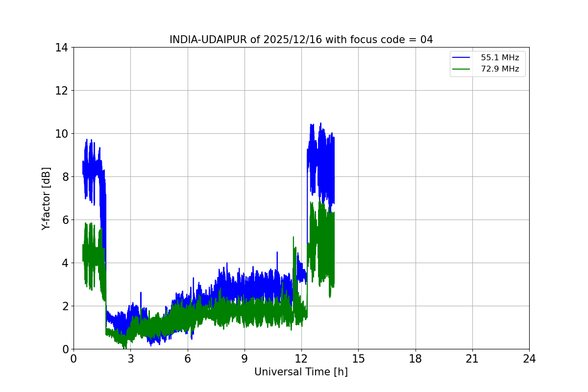Click the green 72.9 MHz legend line
This screenshot has height=392, width=588.
(x=461, y=69)
